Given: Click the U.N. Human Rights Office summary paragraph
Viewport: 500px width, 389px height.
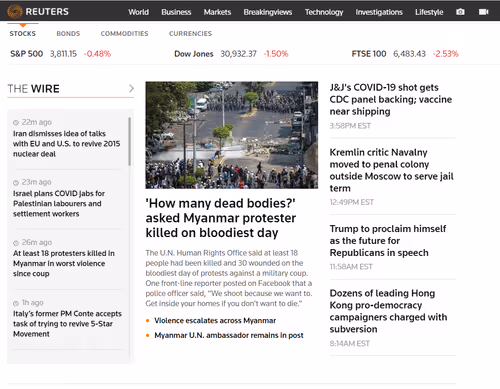Looking at the screenshot, I should pos(229,278).
